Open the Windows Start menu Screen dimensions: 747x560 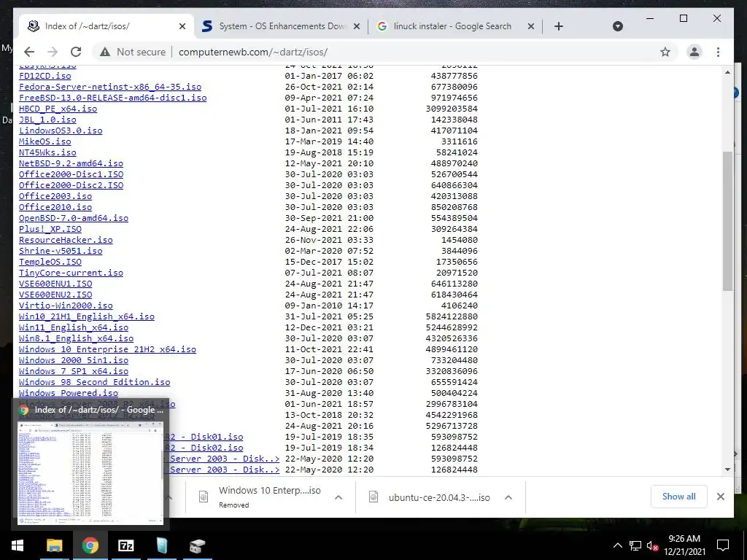[18, 545]
